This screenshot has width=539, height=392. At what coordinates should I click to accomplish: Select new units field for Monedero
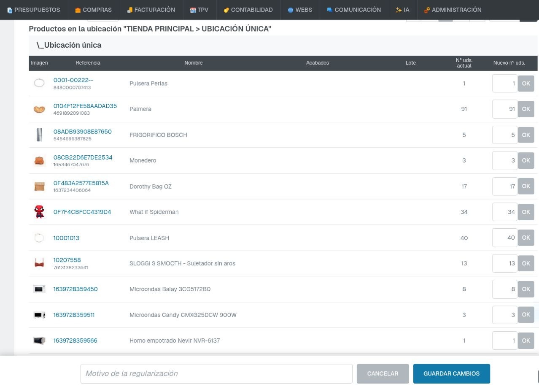coord(505,160)
